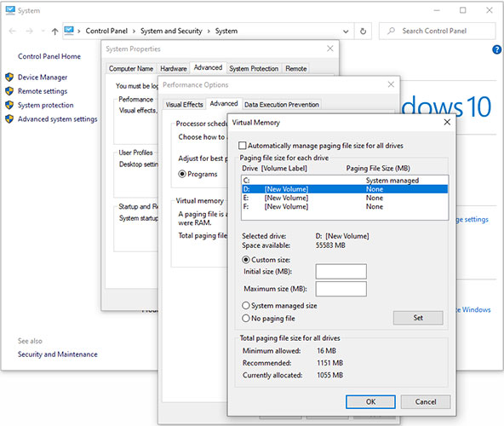The image size is (504, 426).
Task: Go up one level with Up arrow
Action: 55,32
